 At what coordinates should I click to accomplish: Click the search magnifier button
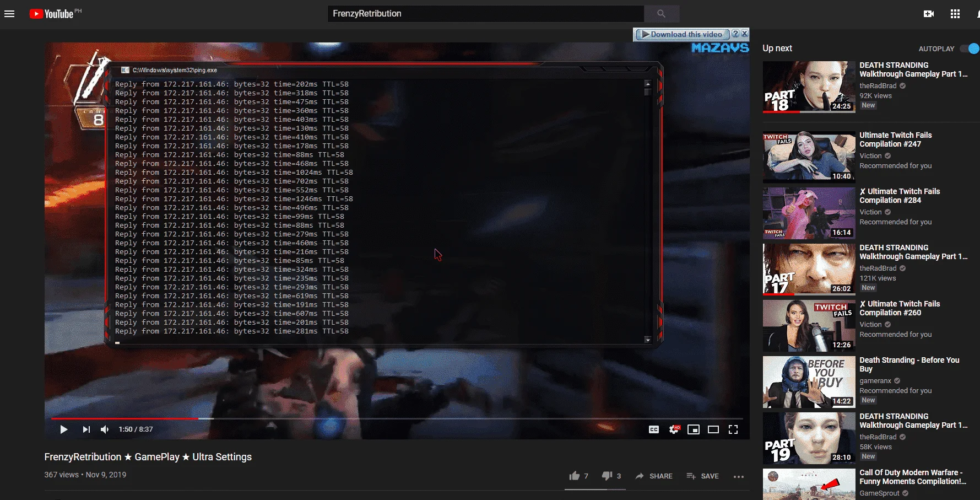click(661, 14)
